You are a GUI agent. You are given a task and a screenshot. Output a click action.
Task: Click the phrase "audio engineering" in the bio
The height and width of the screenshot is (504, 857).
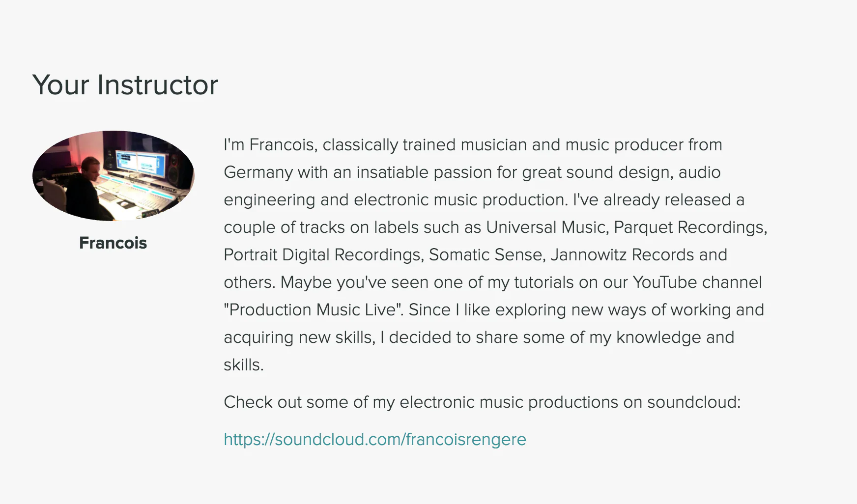[699, 172]
